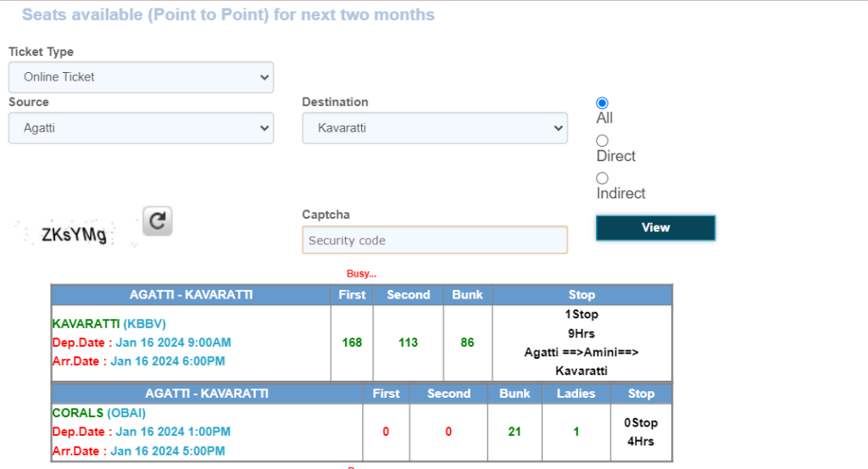The image size is (868, 469).
Task: Click the Agatti ==>Amini==> Kavaratti route text
Action: 581,361
